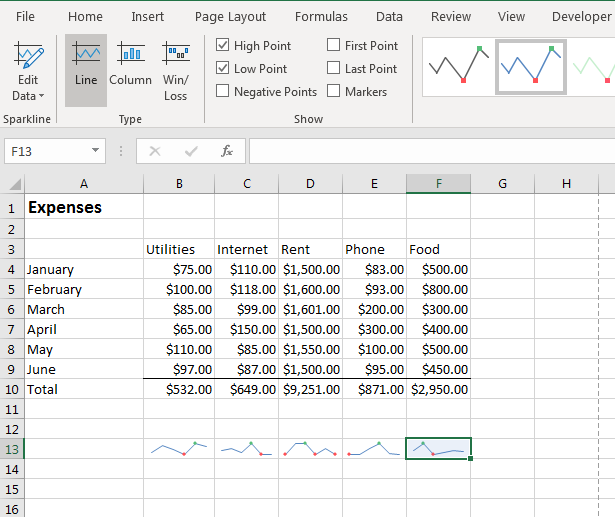Click the Food sparkline in cell F13
Image resolution: width=615 pixels, height=517 pixels.
[x=439, y=449]
